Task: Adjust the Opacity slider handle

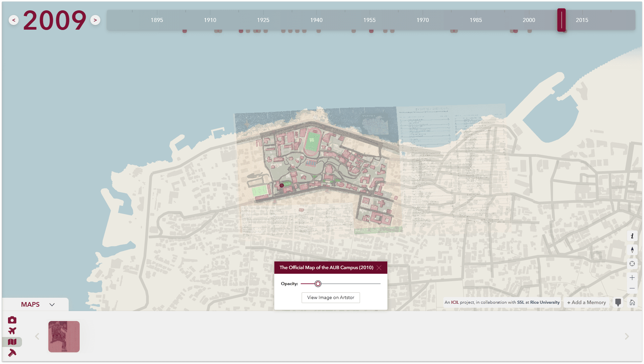Action: (318, 284)
